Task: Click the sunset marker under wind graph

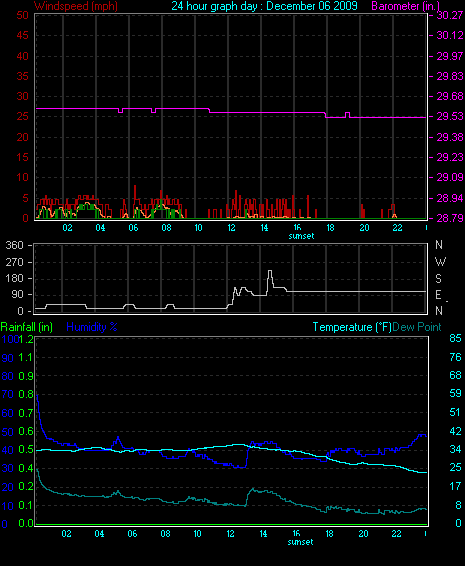Action: tap(301, 236)
